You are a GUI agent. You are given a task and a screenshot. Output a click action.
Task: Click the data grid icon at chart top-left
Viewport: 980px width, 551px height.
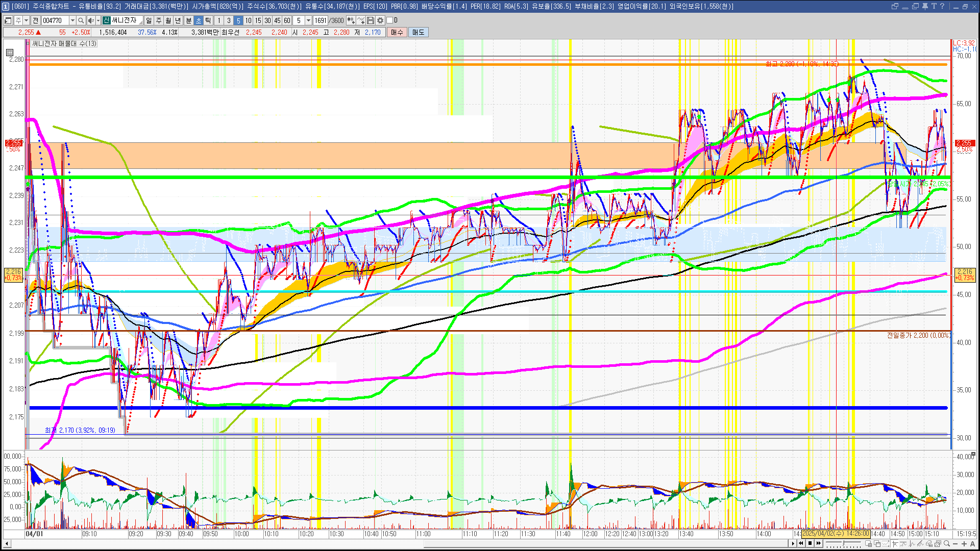[10, 52]
